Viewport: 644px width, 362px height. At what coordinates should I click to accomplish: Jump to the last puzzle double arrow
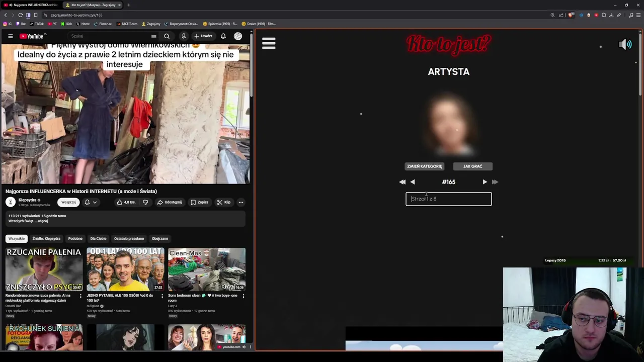[x=495, y=182]
